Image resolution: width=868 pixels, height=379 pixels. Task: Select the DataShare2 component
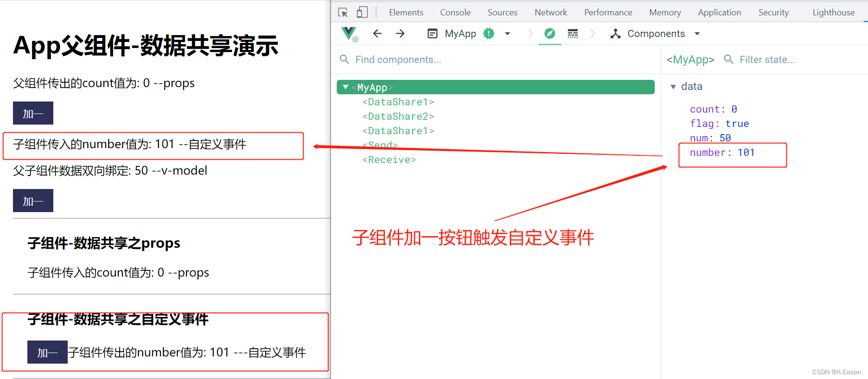tap(398, 116)
